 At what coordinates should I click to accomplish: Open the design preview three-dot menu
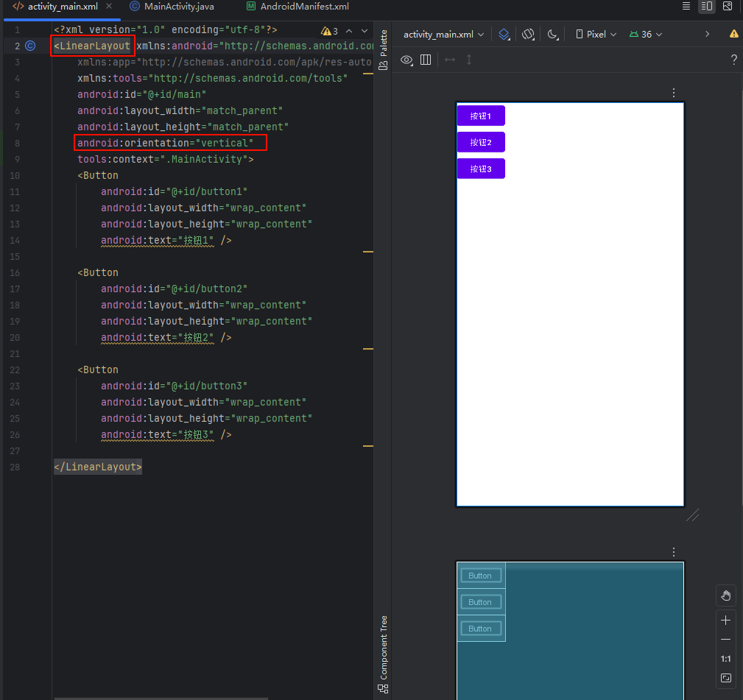click(673, 93)
